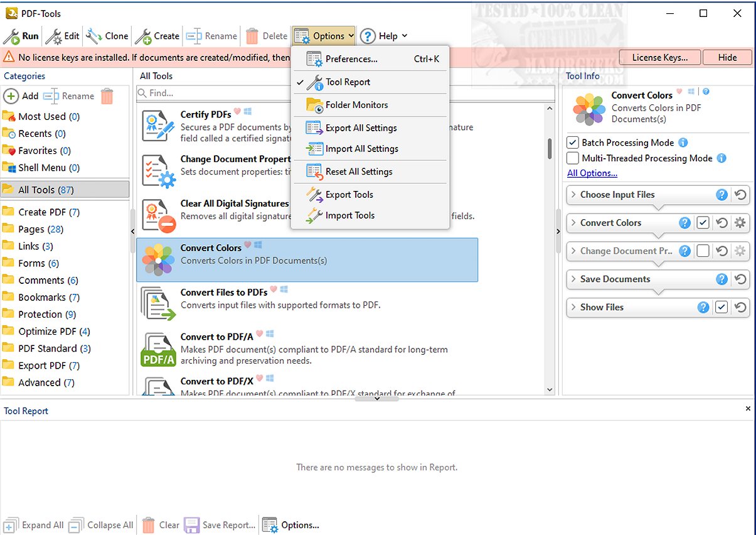Open the Help dropdown menu
Image resolution: width=756 pixels, height=535 pixels.
(x=383, y=36)
